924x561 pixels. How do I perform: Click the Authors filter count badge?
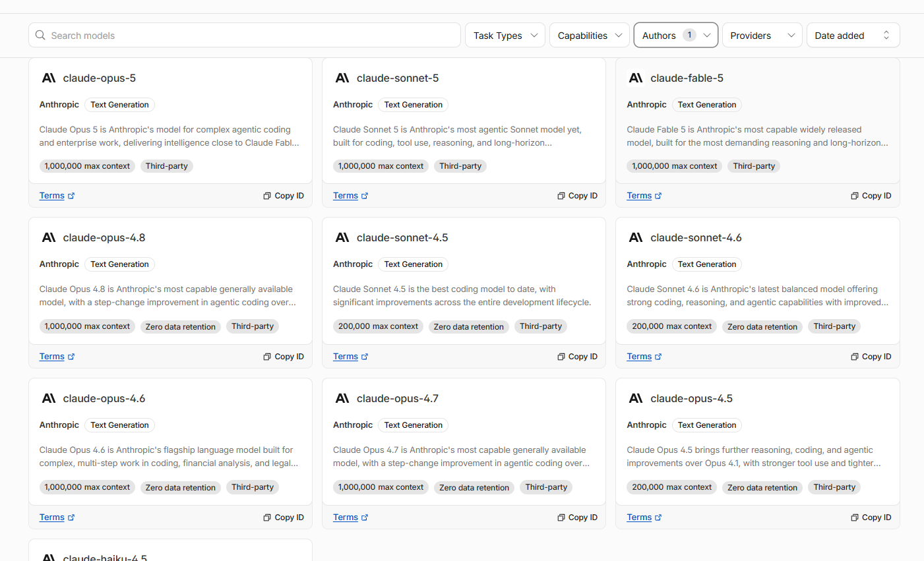[689, 35]
